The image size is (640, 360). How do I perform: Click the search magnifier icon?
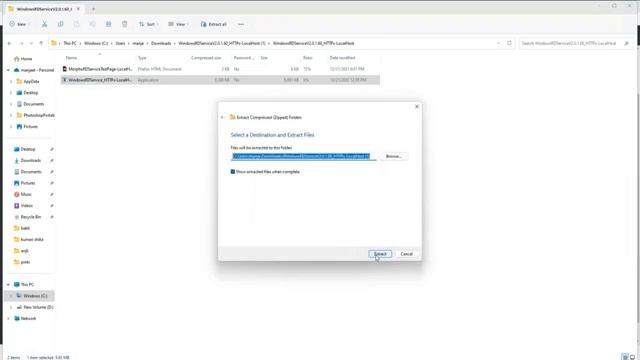627,43
